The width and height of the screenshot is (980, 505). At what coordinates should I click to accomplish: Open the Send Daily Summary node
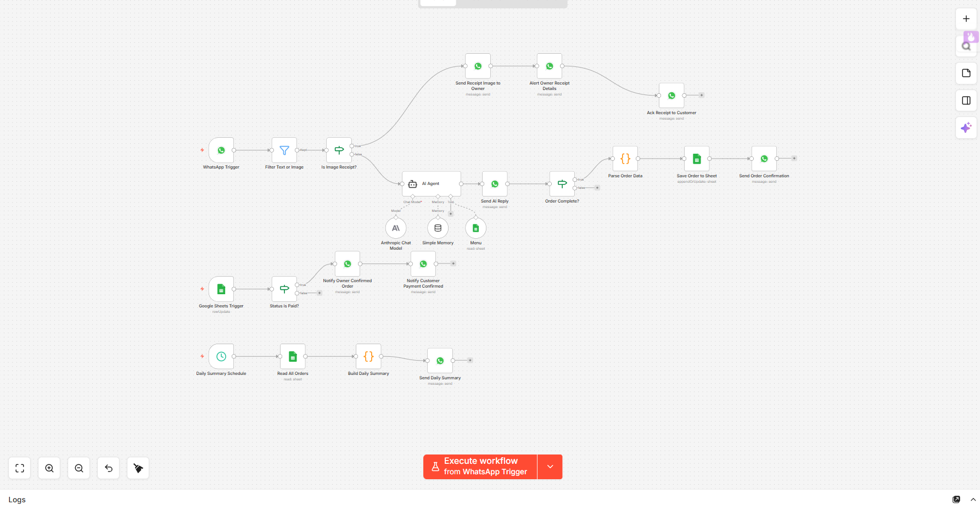pos(440,361)
